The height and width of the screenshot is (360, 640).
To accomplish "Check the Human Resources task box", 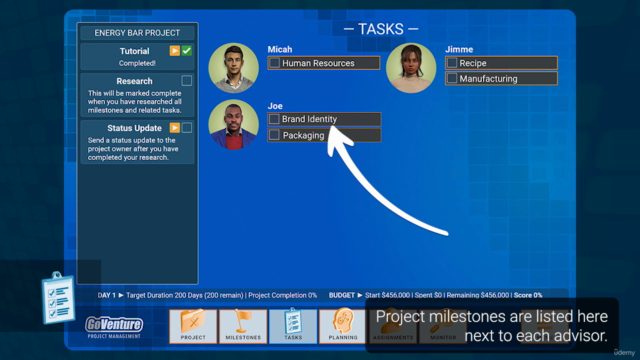I will [275, 63].
